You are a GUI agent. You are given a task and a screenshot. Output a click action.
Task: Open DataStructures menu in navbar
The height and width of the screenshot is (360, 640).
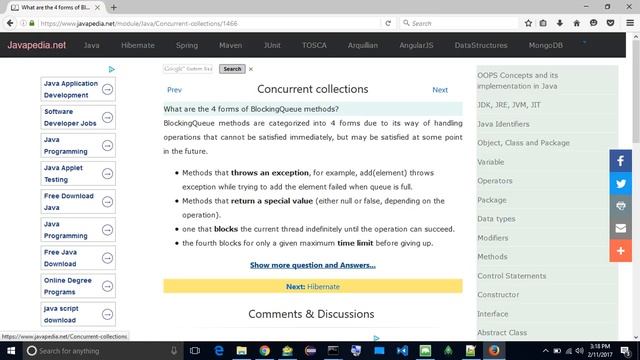pos(481,45)
